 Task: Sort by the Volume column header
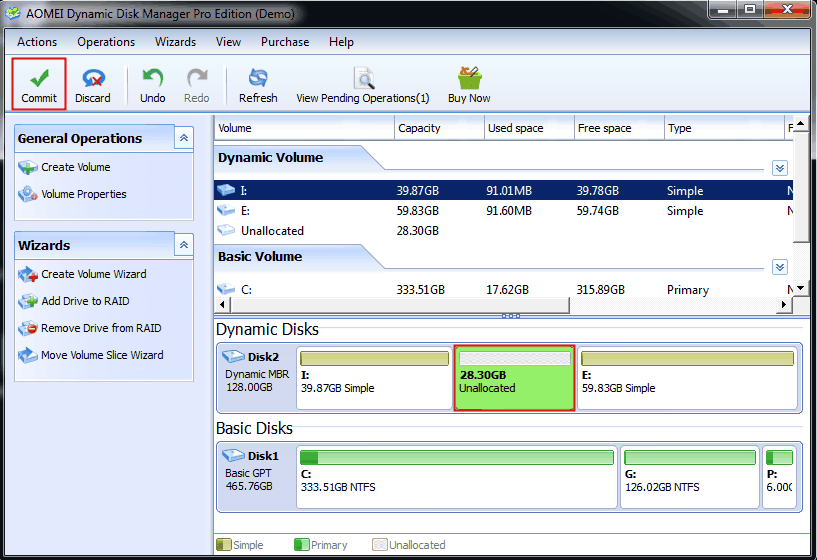coord(304,128)
